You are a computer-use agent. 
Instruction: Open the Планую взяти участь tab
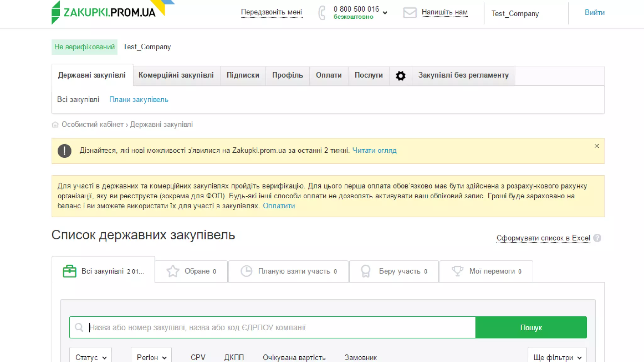pyautogui.click(x=288, y=271)
